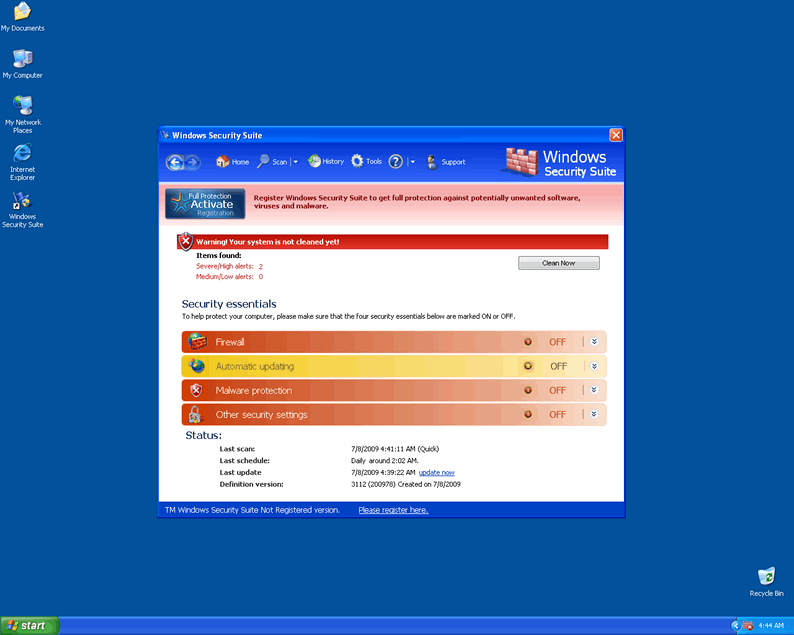Open the History toolbar item
Viewport: 794px width, 635px height.
coord(315,162)
